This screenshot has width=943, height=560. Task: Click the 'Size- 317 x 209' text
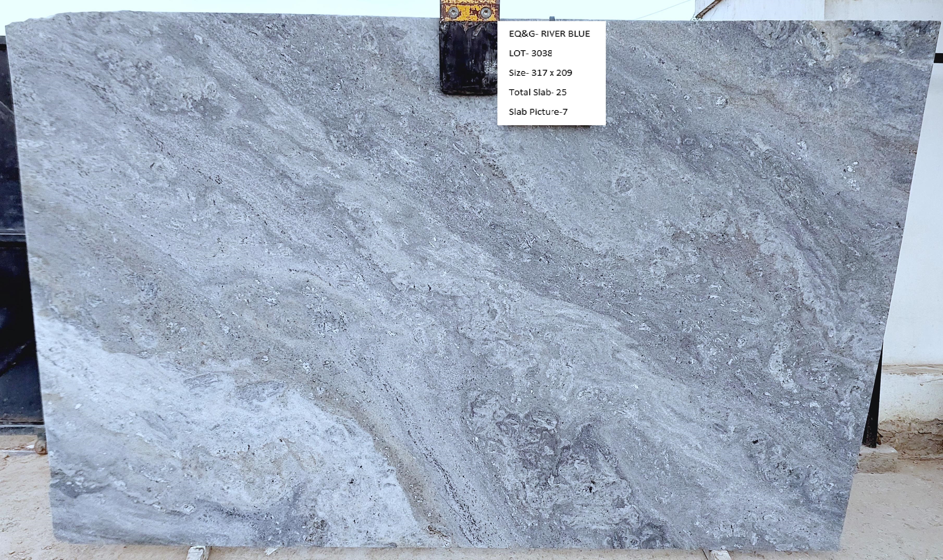pyautogui.click(x=540, y=72)
